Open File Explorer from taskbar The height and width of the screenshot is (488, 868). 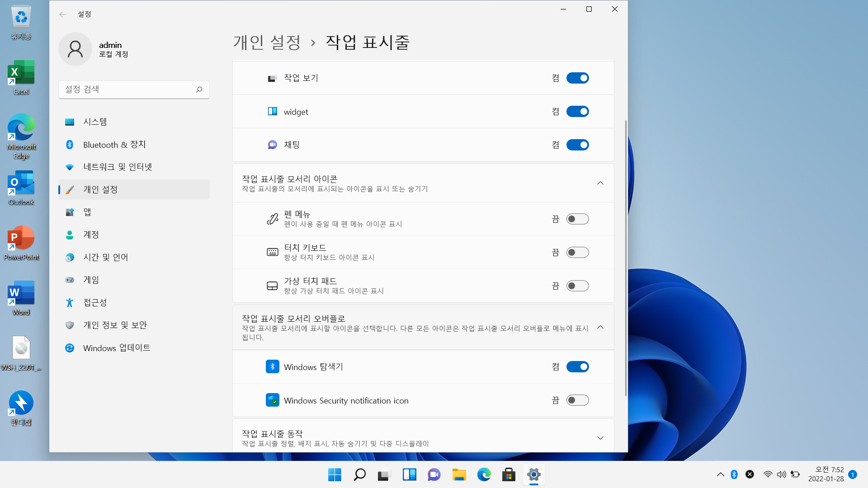459,475
